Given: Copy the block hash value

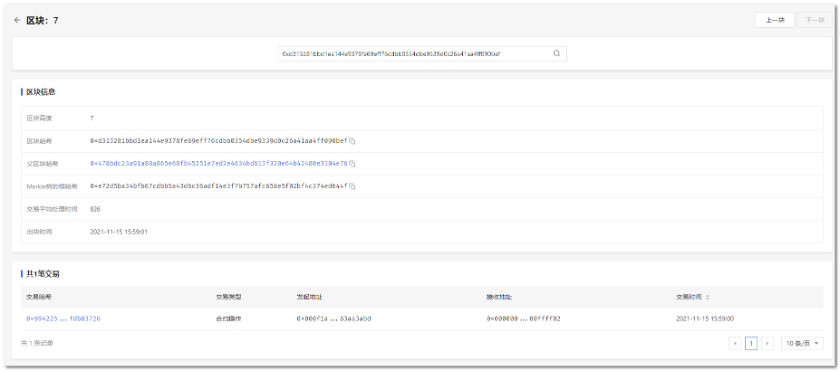Looking at the screenshot, I should pyautogui.click(x=352, y=141).
